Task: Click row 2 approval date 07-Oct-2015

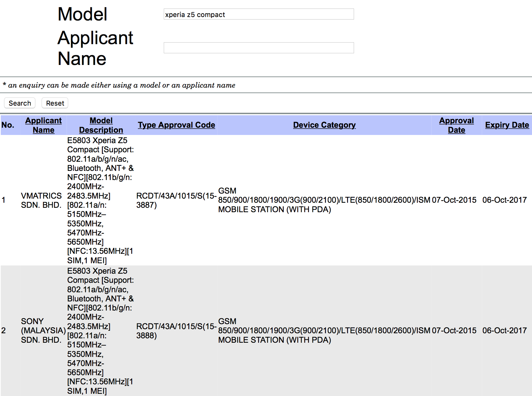Action: point(454,330)
